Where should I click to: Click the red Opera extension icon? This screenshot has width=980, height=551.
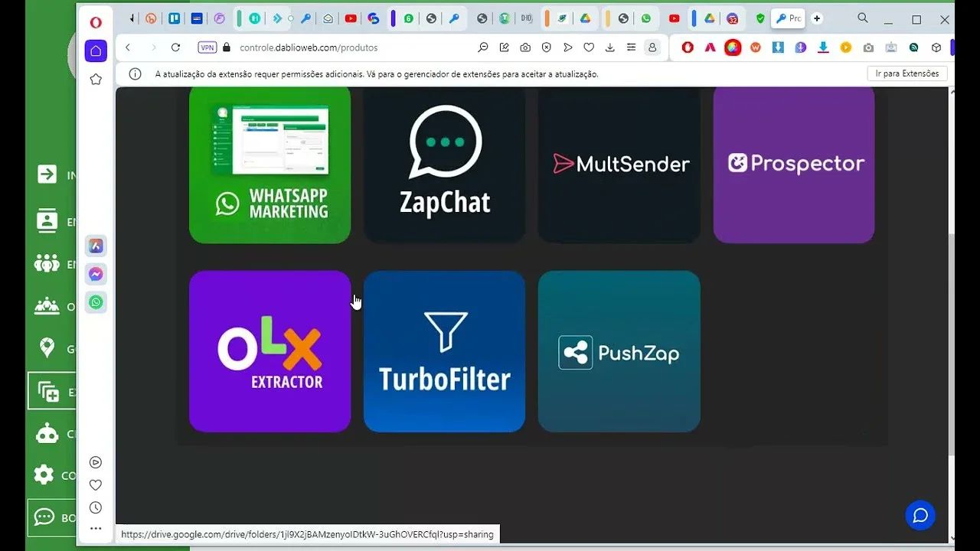688,47
